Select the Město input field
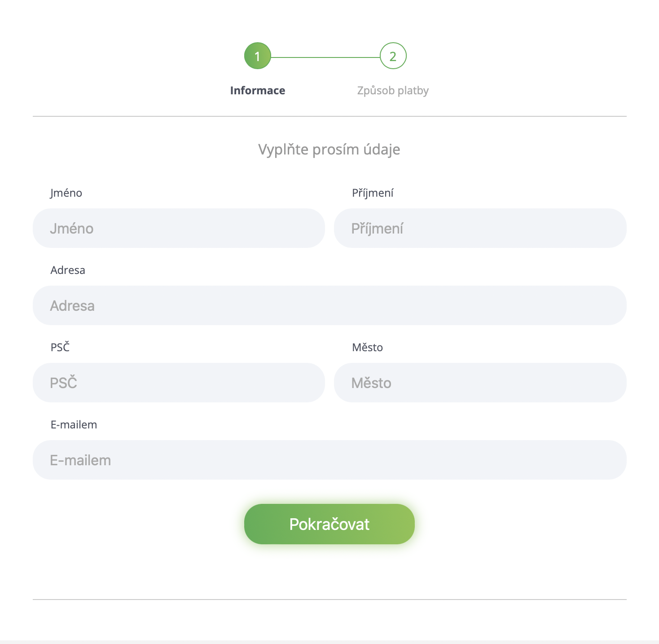This screenshot has height=644, width=659. click(480, 383)
